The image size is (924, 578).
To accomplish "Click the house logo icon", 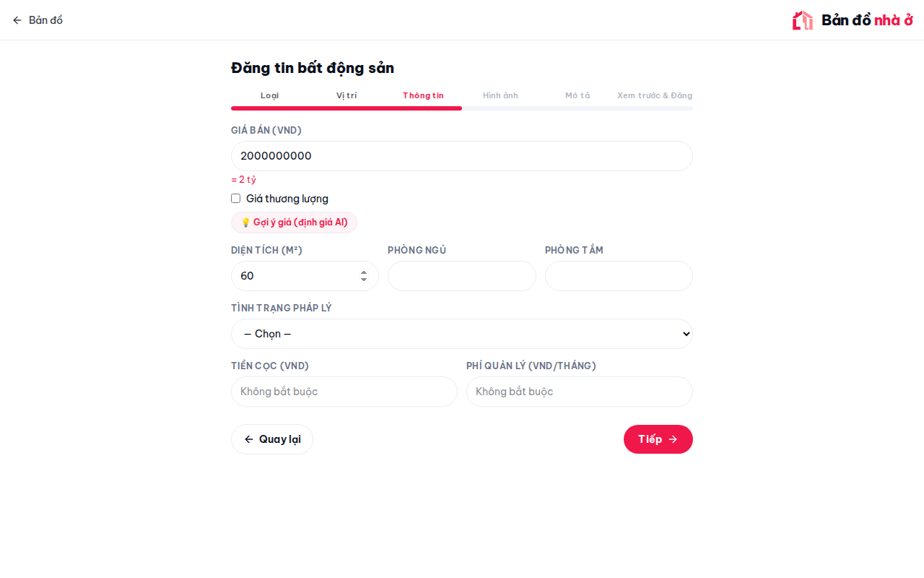I will coord(803,20).
